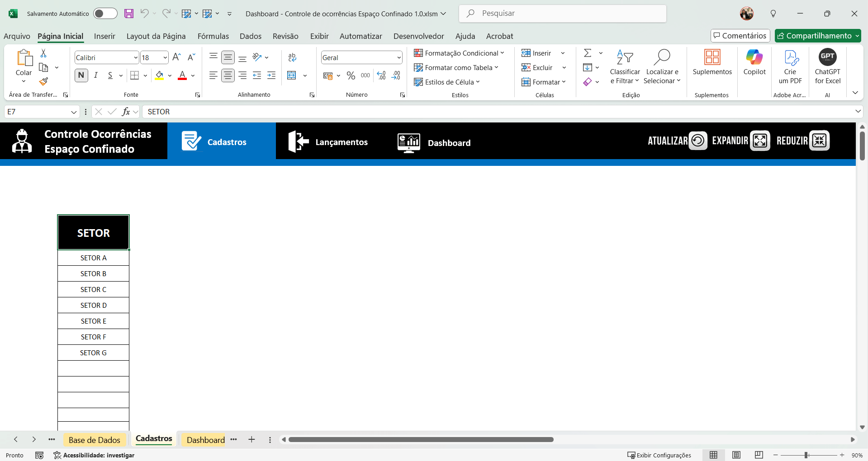
Task: Switch to Base de Dados sheet
Action: (94, 440)
